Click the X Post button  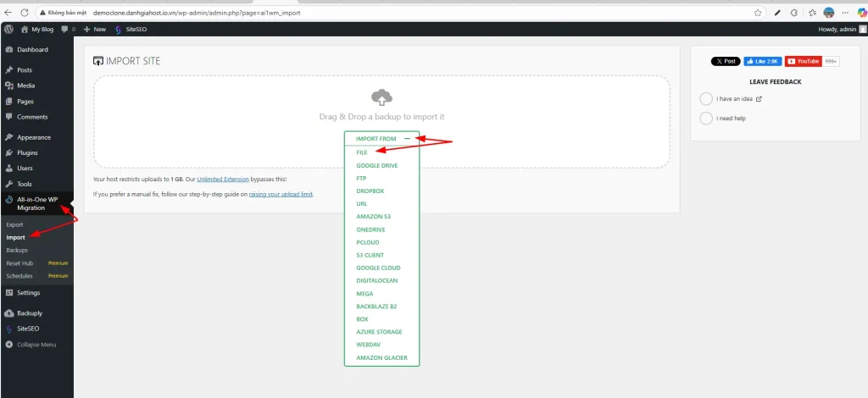coord(726,61)
